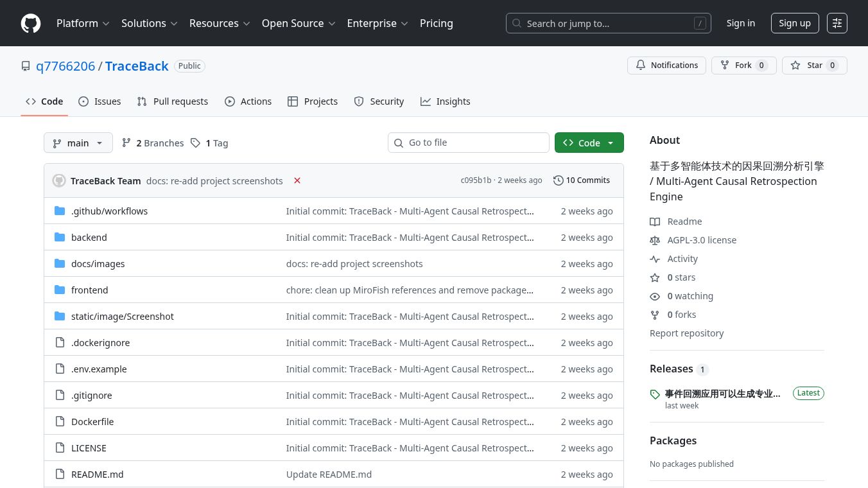Screen dimensions: 868x488
Task: Open the green Code dropdown
Action: (589, 143)
